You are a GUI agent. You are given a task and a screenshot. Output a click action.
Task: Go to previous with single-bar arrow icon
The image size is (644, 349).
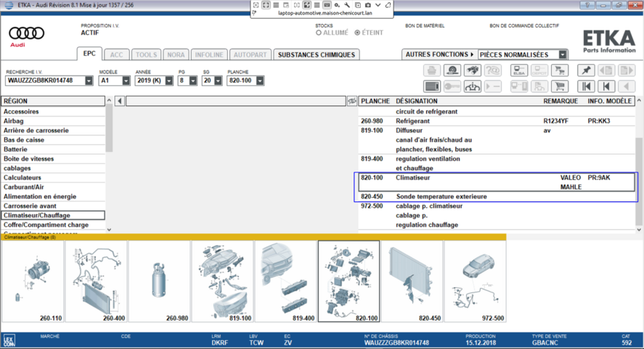tap(606, 87)
